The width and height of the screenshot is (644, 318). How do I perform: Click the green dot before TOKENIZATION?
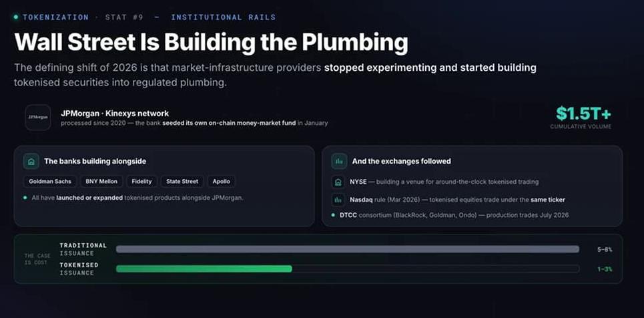[16, 17]
